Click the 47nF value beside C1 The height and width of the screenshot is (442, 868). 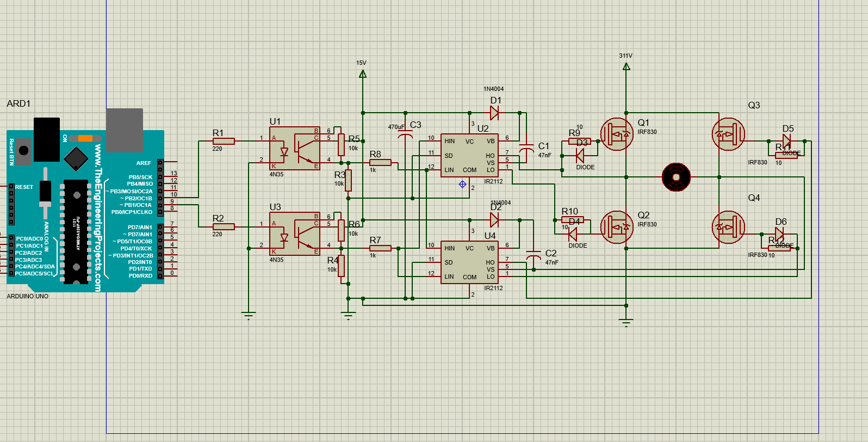pos(545,155)
